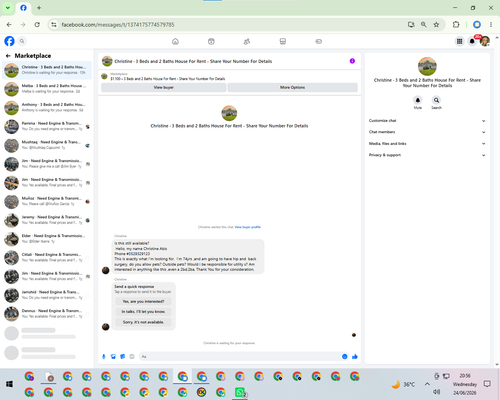Open the Pamma Need Engine conversation
Viewport: 500px width, 400px height.
[47, 126]
